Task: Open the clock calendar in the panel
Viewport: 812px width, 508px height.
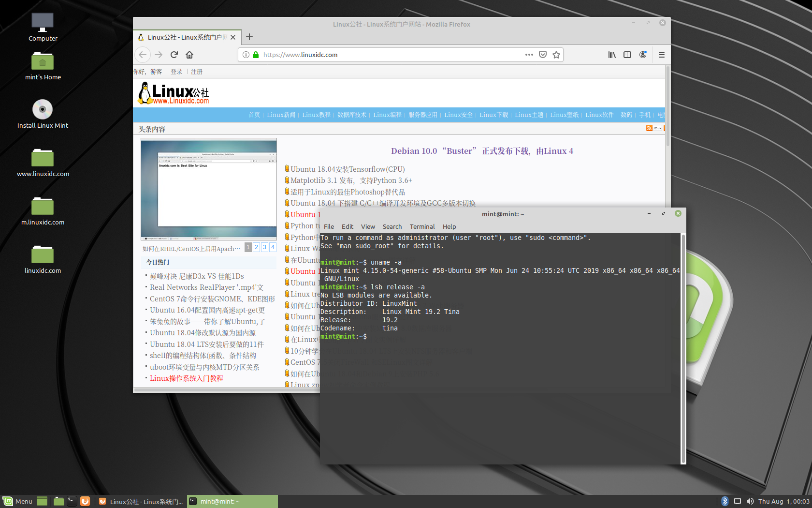Action: [783, 501]
